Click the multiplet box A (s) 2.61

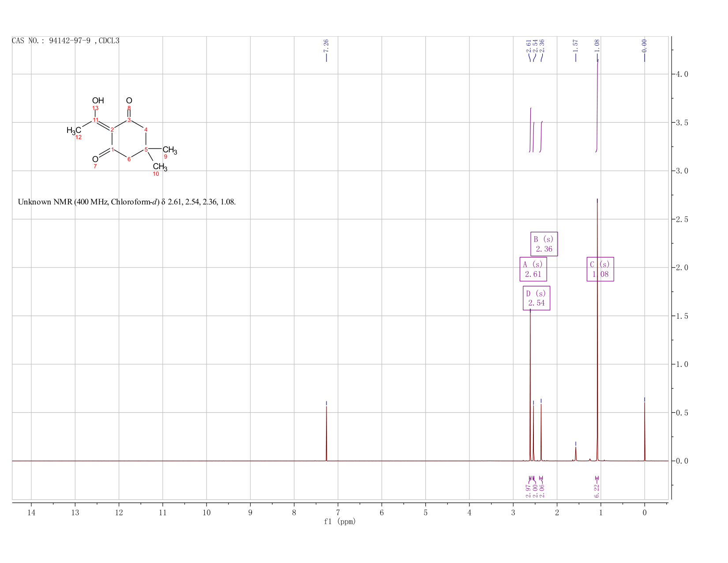533,269
